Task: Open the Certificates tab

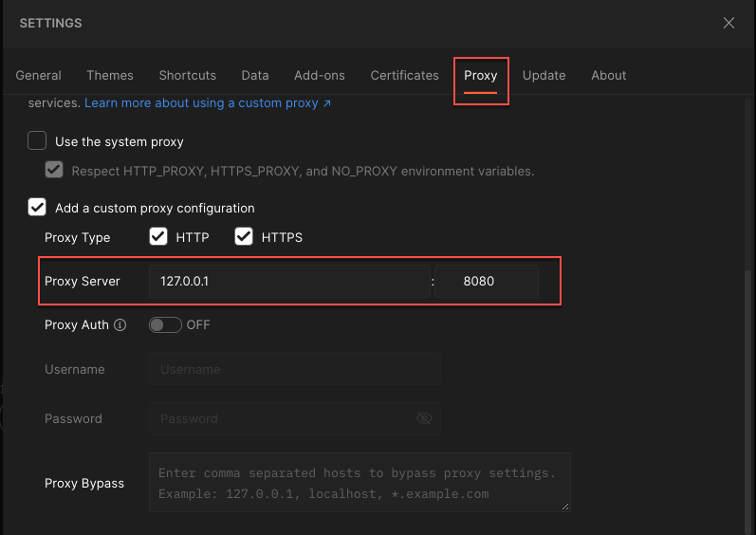Action: coord(404,75)
